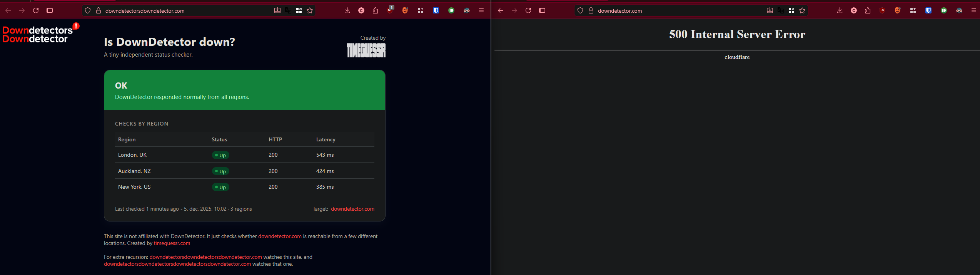This screenshot has width=980, height=275.
Task: Go back in the right downdetector.com window
Action: click(501, 10)
